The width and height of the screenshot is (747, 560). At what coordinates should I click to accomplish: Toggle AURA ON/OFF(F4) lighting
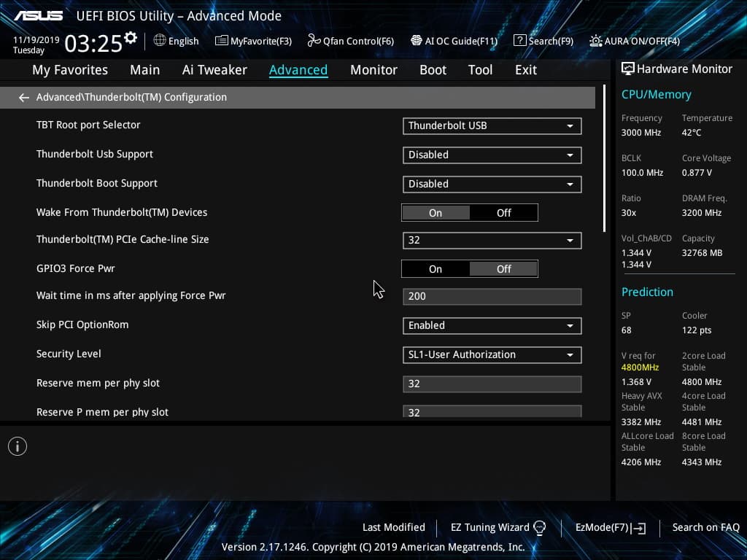[635, 41]
